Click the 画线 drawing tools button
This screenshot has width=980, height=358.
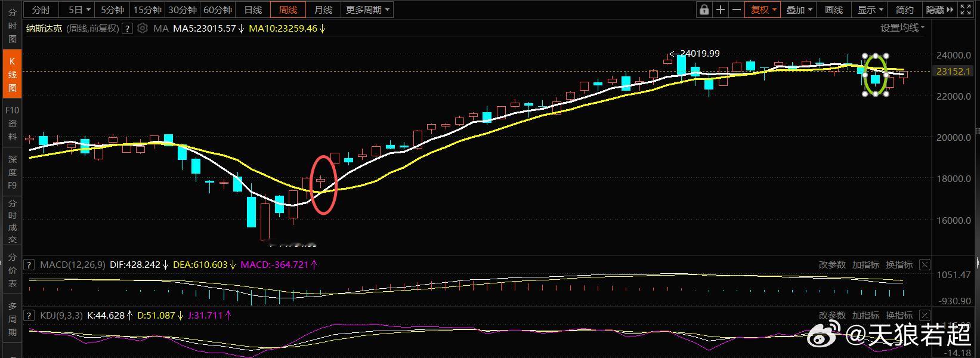point(834,10)
